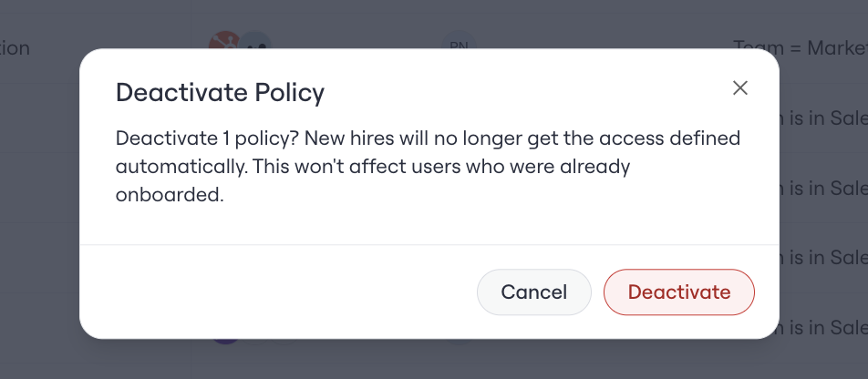Cancel the policy deactivation
The image size is (868, 379).
533,292
